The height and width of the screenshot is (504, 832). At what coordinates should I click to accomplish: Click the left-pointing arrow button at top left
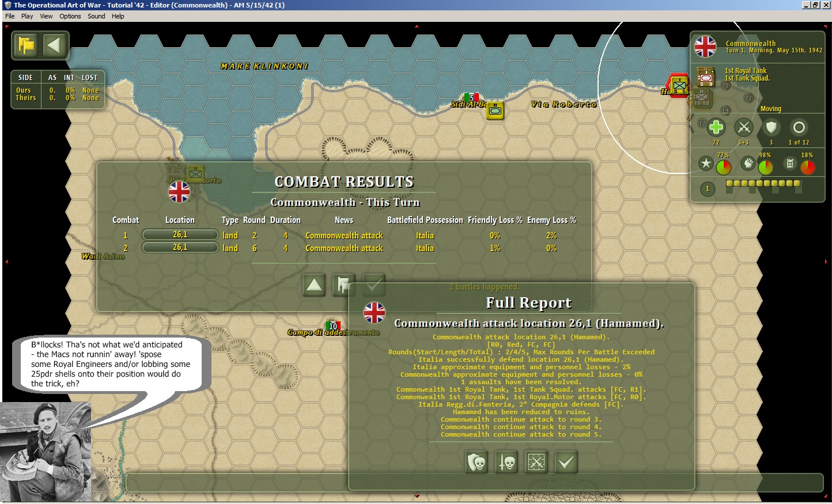(54, 46)
